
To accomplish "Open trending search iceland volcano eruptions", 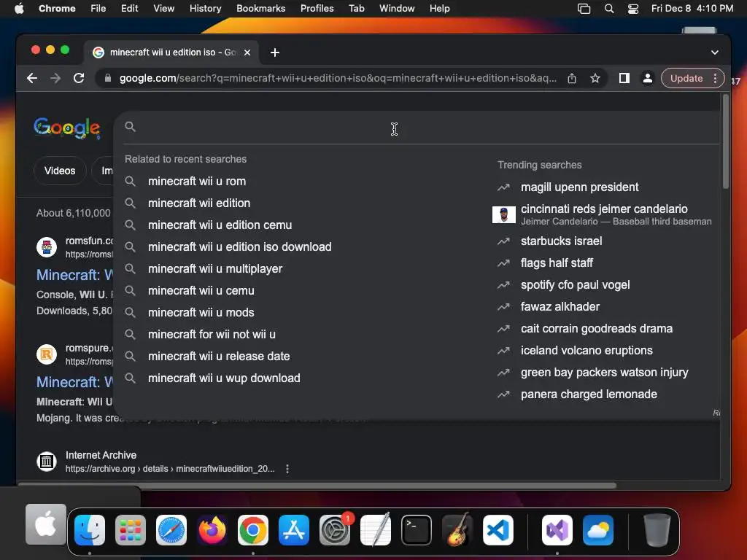I will coord(587,351).
